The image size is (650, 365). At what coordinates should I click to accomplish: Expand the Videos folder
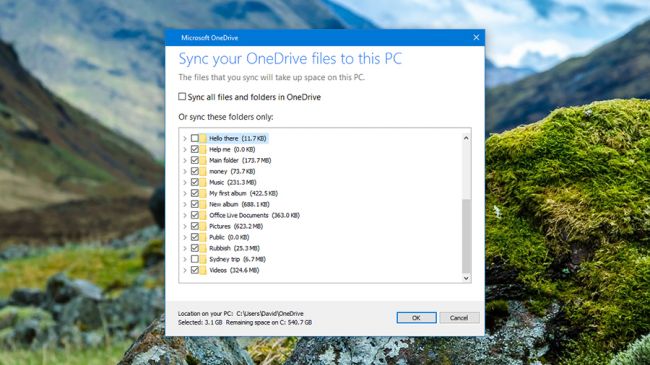pyautogui.click(x=185, y=270)
